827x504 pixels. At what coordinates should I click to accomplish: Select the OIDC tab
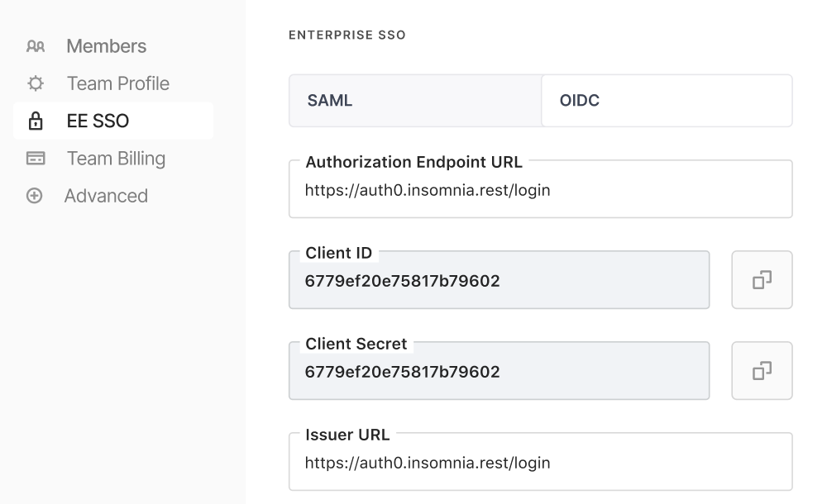point(667,101)
